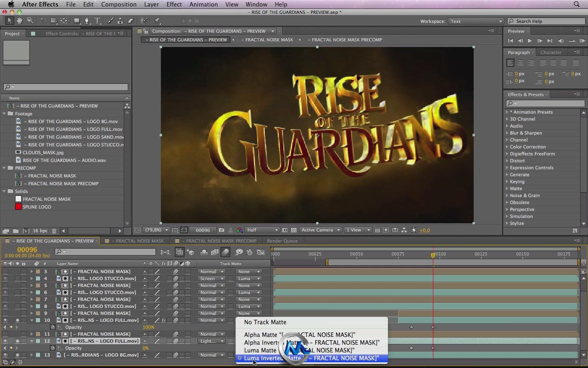Collapse the PRECOMP folder
588x368 pixels.
tap(4, 168)
